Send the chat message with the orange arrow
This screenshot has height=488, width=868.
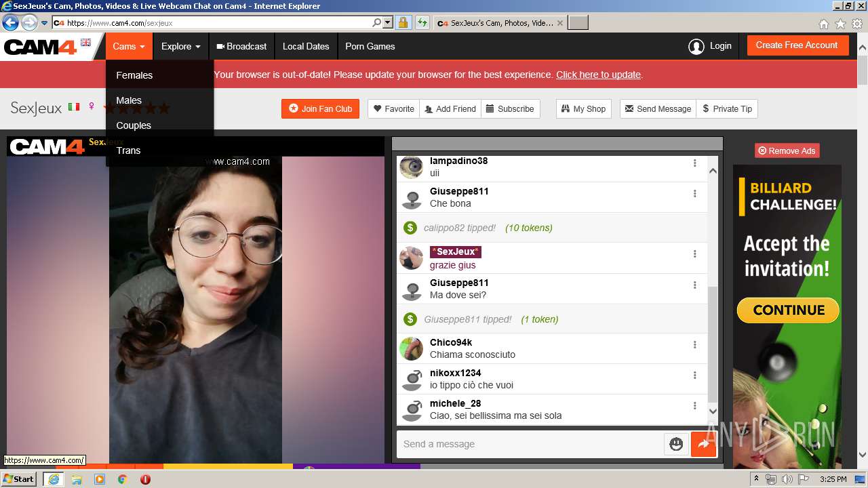click(703, 444)
